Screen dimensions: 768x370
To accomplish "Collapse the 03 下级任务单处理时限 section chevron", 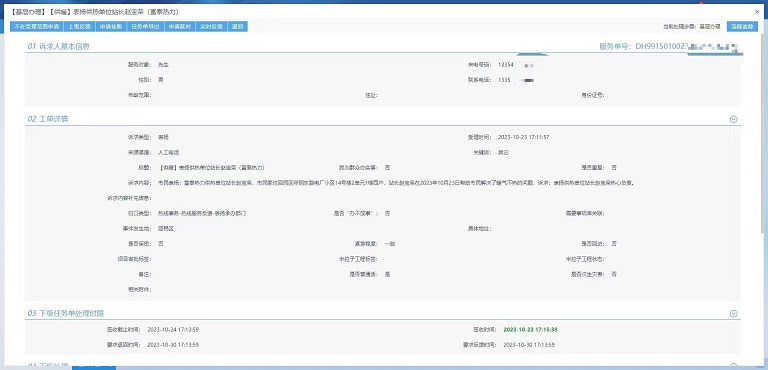I will [733, 314].
